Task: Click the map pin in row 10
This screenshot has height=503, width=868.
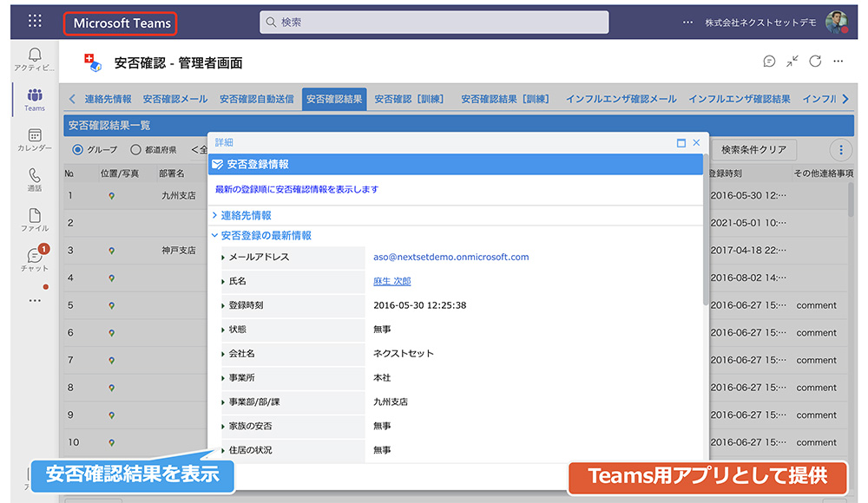Action: 111,442
